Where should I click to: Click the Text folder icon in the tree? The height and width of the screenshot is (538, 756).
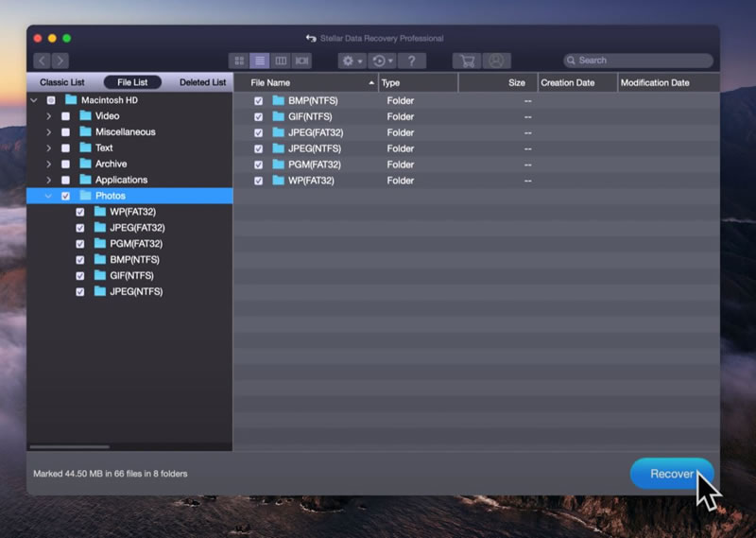pyautogui.click(x=85, y=148)
